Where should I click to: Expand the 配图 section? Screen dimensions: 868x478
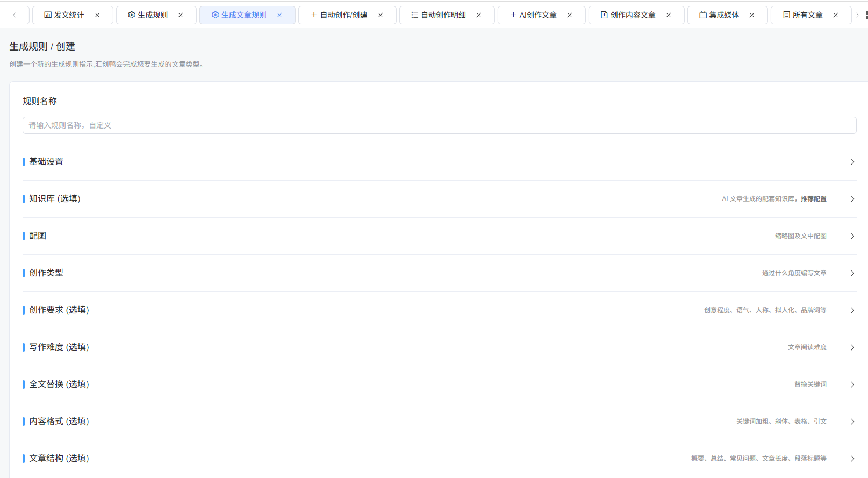(852, 236)
